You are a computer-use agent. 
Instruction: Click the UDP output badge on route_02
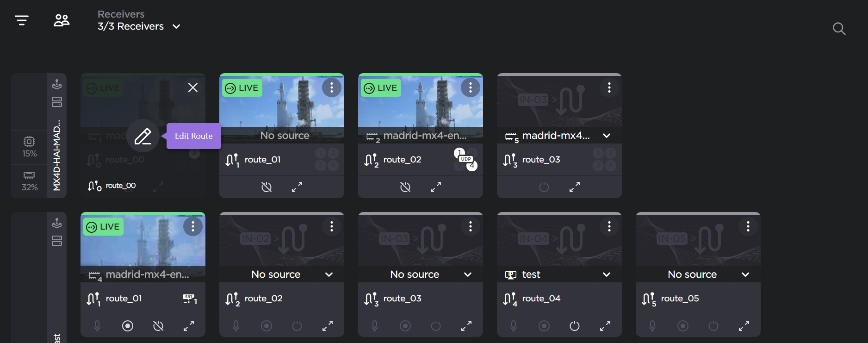[x=465, y=159]
